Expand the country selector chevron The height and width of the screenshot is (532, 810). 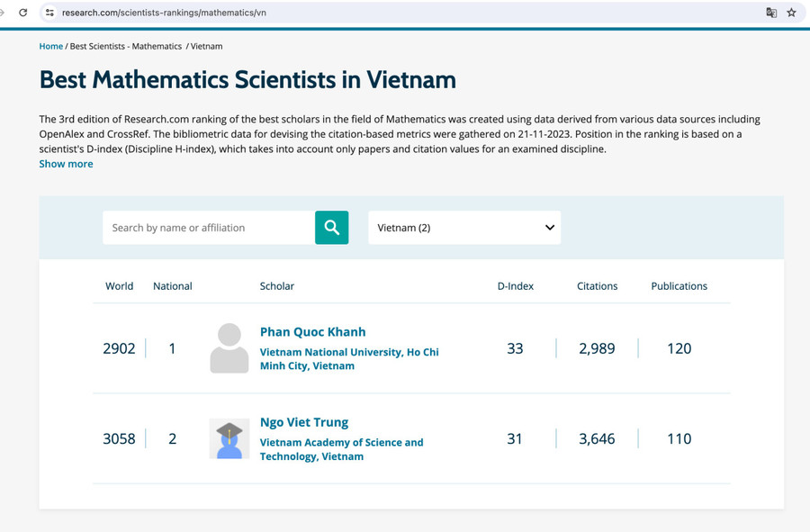point(549,228)
